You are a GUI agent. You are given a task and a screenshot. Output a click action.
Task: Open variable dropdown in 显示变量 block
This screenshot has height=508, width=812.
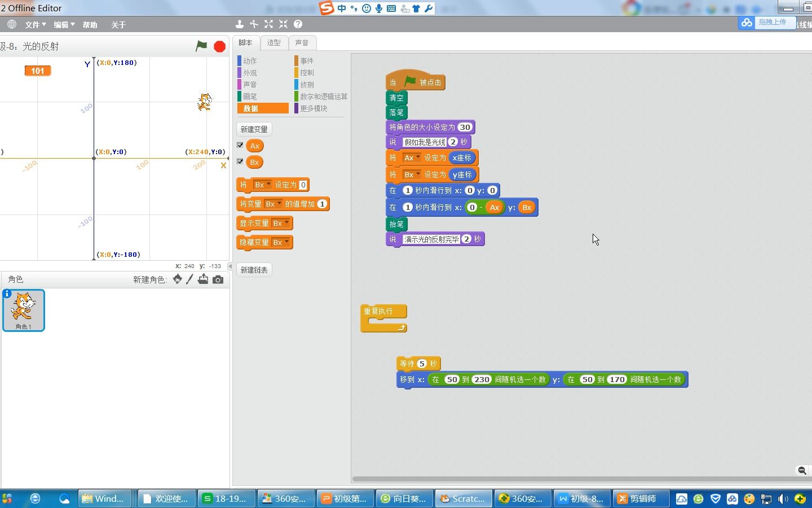pyautogui.click(x=281, y=223)
